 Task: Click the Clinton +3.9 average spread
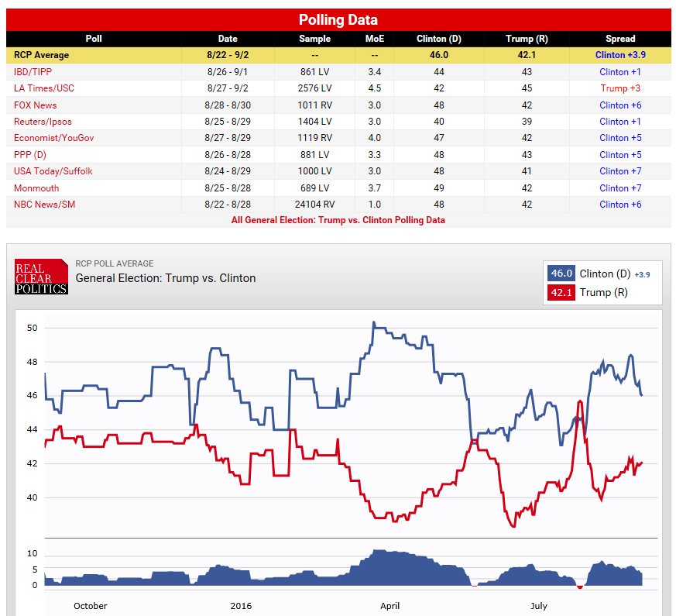(x=620, y=55)
